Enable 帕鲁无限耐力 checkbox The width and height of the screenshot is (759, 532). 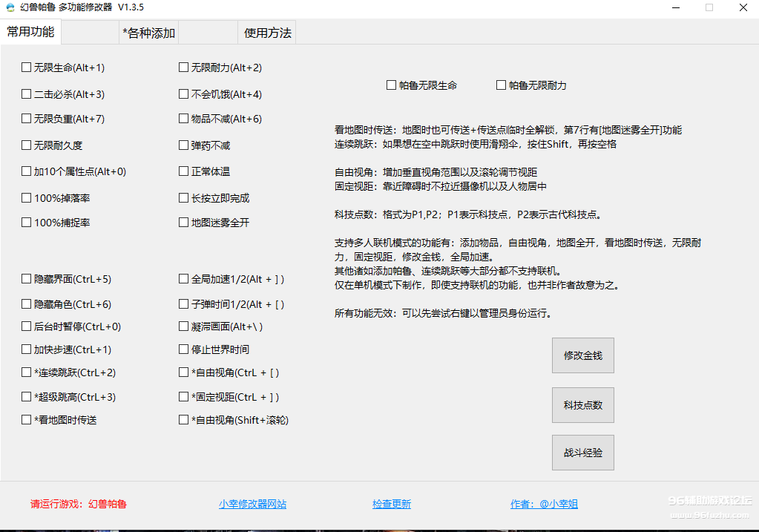(502, 85)
